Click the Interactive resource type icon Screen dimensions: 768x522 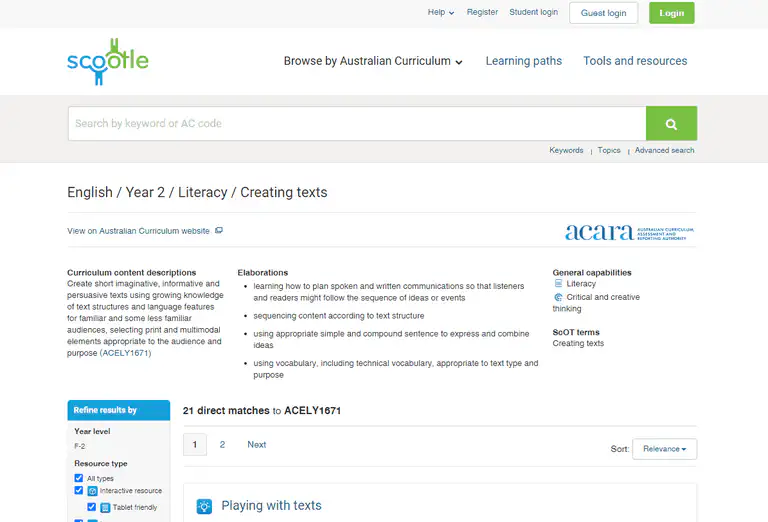coord(92,491)
